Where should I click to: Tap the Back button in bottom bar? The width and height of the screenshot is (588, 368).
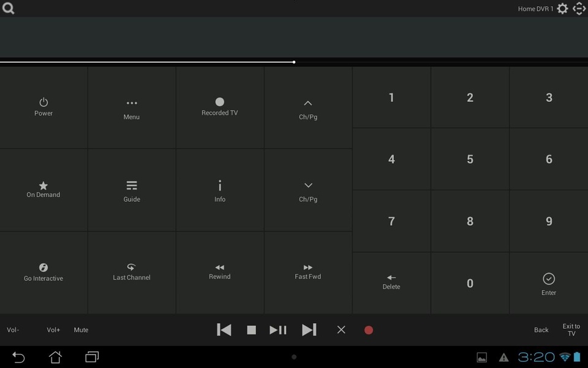pos(541,330)
